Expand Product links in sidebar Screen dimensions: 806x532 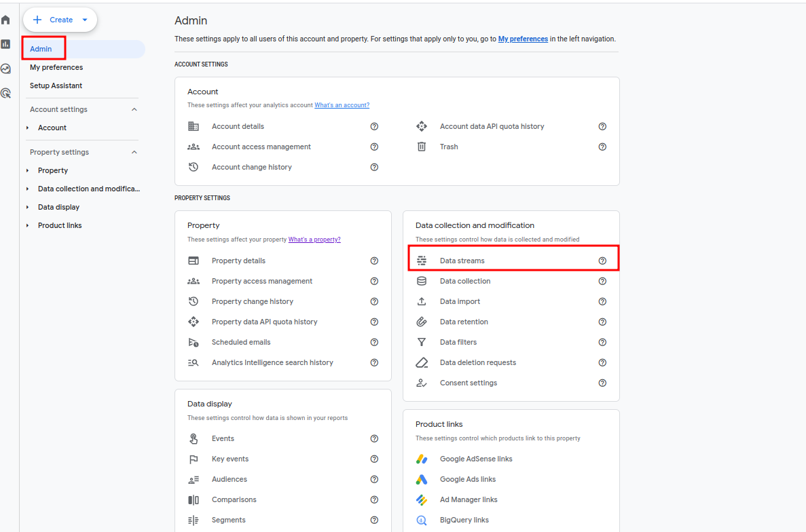[x=28, y=225]
